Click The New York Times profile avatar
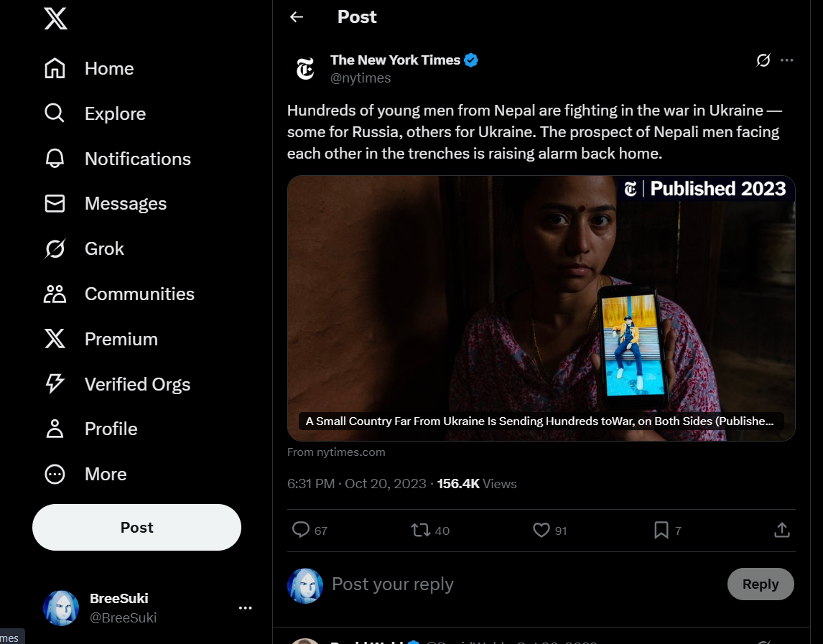The image size is (823, 644). (305, 69)
